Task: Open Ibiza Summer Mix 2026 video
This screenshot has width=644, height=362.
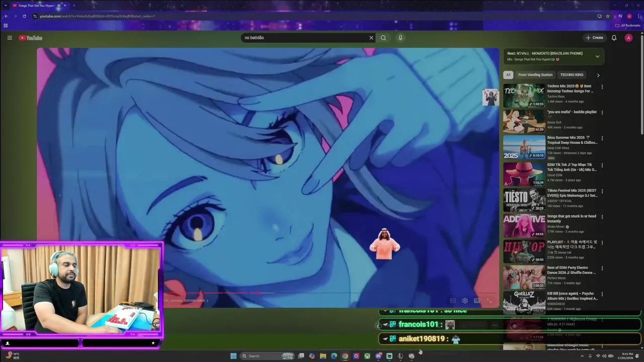Action: coord(524,147)
